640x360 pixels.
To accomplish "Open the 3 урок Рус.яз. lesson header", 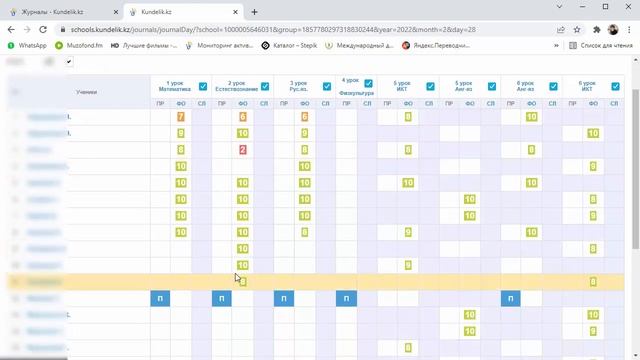I will click(x=298, y=86).
